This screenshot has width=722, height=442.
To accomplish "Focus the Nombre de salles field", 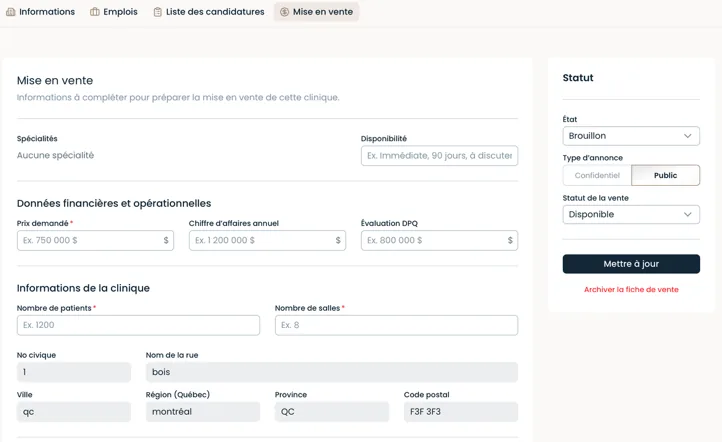I will point(396,325).
